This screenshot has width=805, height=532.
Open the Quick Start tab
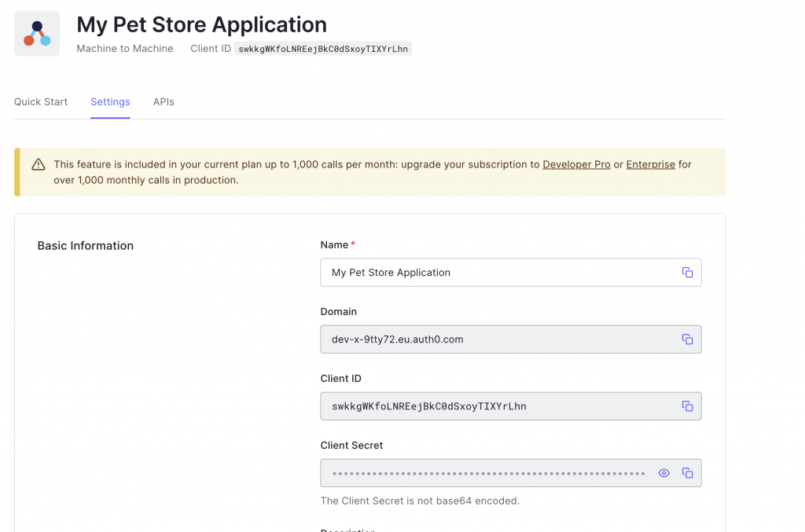click(41, 101)
